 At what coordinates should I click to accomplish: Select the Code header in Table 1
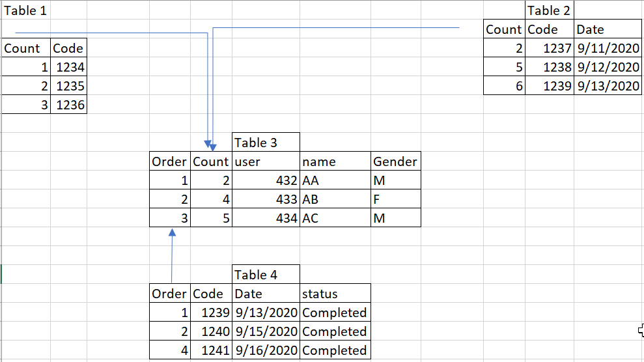pyautogui.click(x=68, y=48)
